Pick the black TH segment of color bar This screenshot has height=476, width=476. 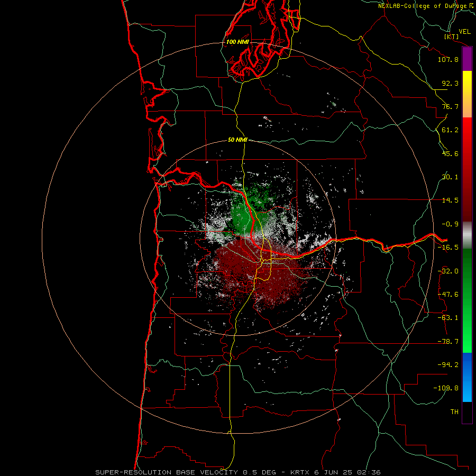pyautogui.click(x=467, y=412)
